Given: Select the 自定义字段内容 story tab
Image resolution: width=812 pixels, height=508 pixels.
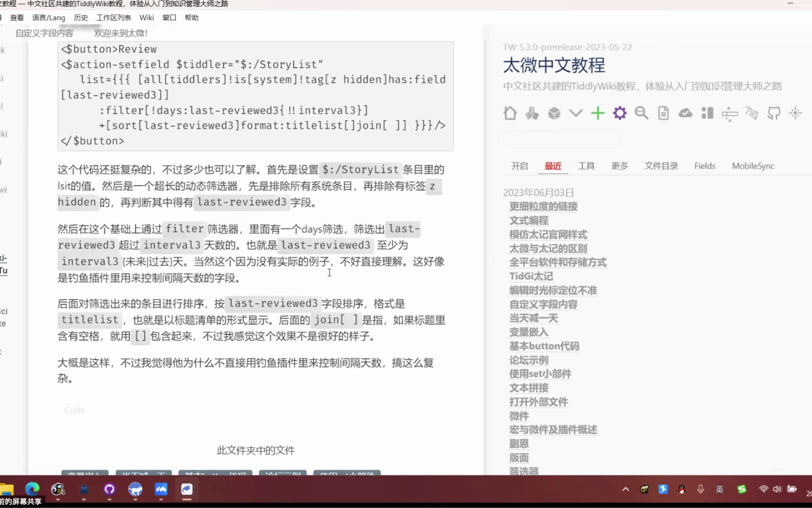Looking at the screenshot, I should coord(45,33).
